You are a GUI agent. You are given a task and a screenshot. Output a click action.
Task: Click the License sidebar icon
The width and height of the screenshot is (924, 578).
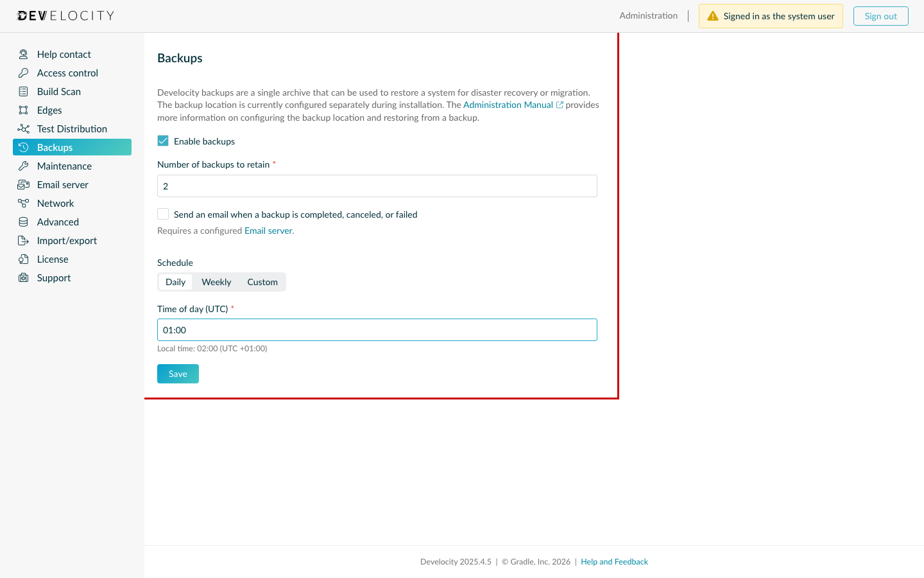tap(23, 259)
